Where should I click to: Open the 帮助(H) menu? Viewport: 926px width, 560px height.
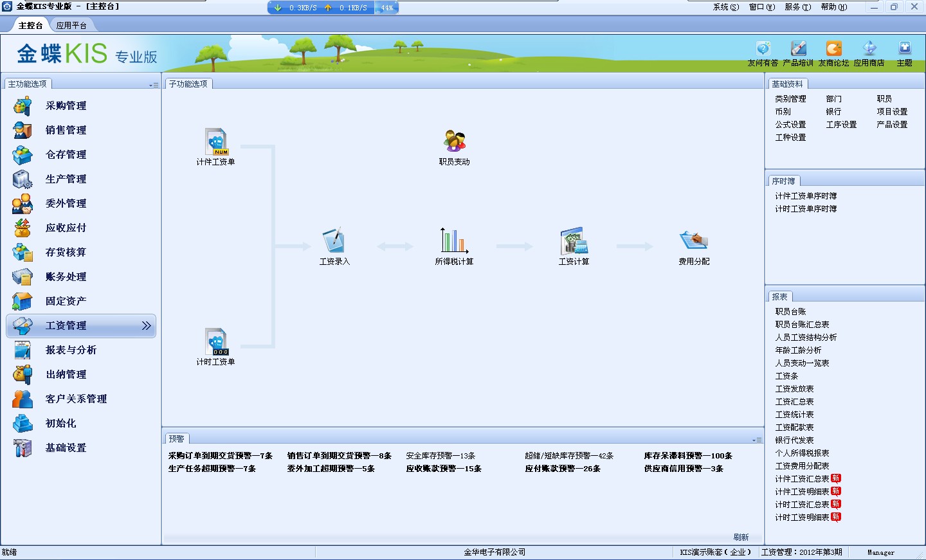coord(834,7)
